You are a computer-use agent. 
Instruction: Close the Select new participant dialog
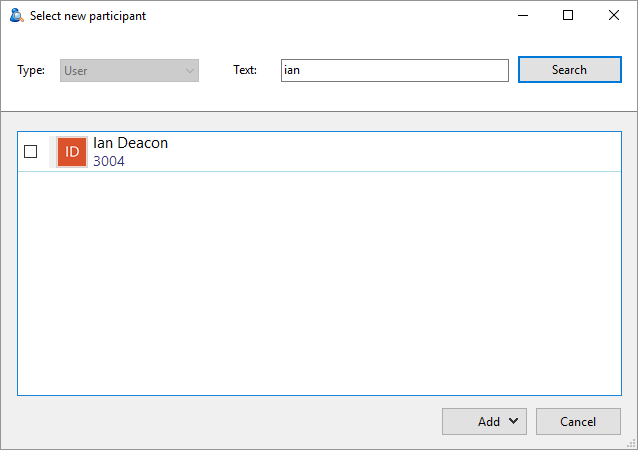(x=614, y=15)
